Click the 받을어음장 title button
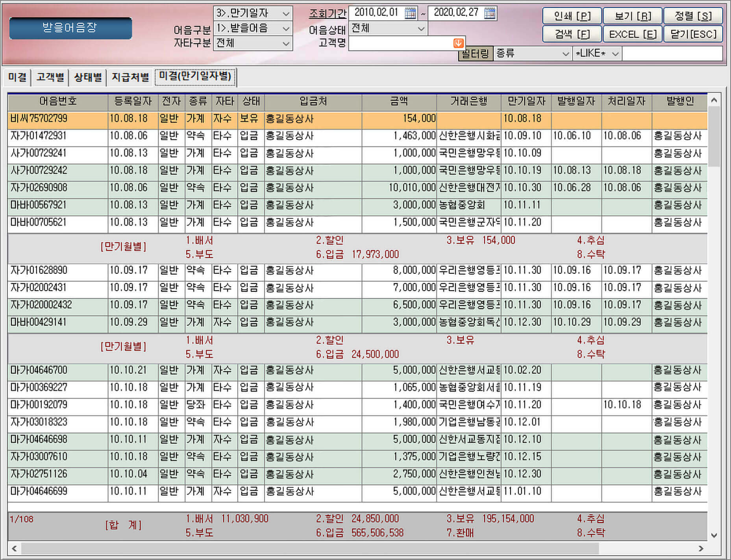731x560 pixels. coord(70,28)
